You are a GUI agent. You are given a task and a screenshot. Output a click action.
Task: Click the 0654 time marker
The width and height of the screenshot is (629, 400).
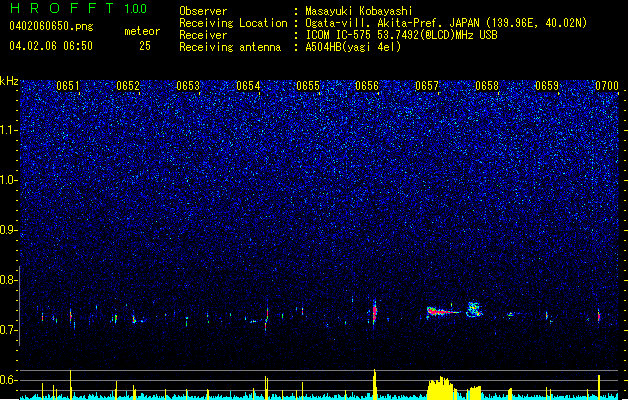pyautogui.click(x=248, y=86)
